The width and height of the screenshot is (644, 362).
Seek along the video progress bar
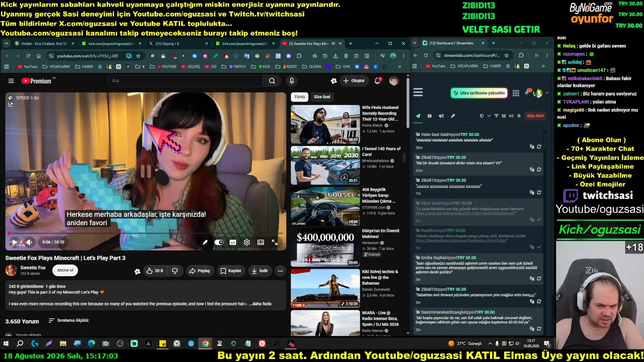(x=146, y=234)
